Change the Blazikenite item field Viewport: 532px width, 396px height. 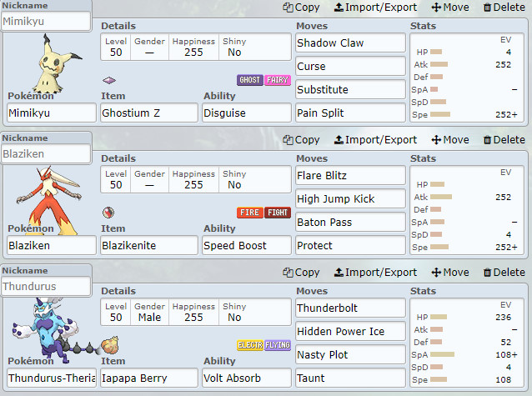click(x=149, y=245)
